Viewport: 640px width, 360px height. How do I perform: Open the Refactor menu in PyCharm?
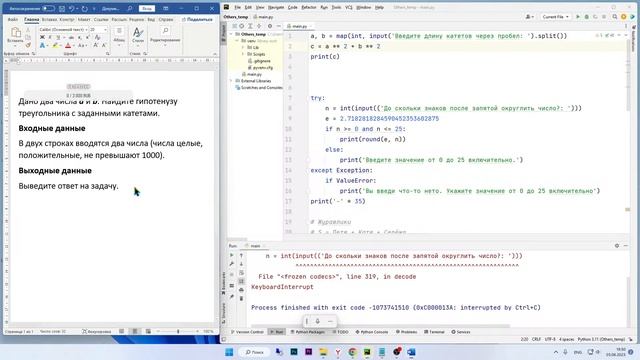(309, 7)
